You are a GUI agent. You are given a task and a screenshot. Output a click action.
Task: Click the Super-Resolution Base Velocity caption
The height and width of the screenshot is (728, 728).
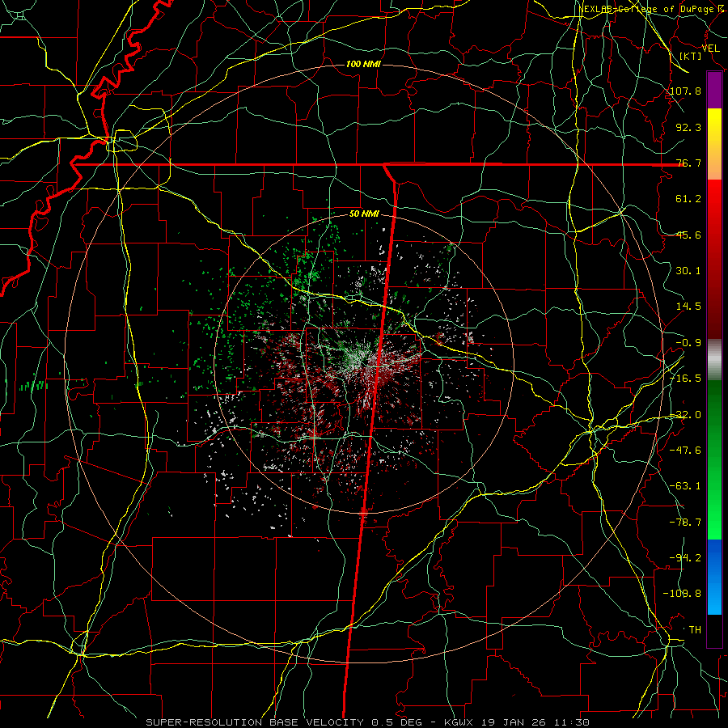[368, 722]
